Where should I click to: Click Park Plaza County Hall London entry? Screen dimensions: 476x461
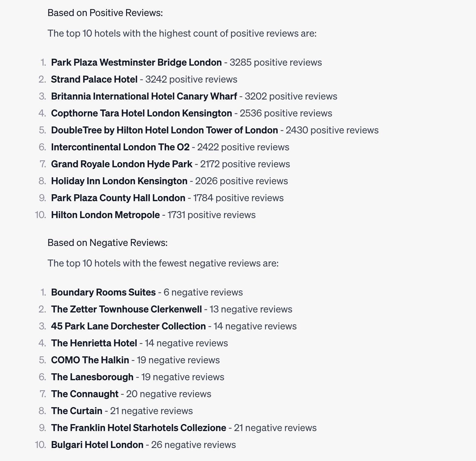click(x=118, y=198)
